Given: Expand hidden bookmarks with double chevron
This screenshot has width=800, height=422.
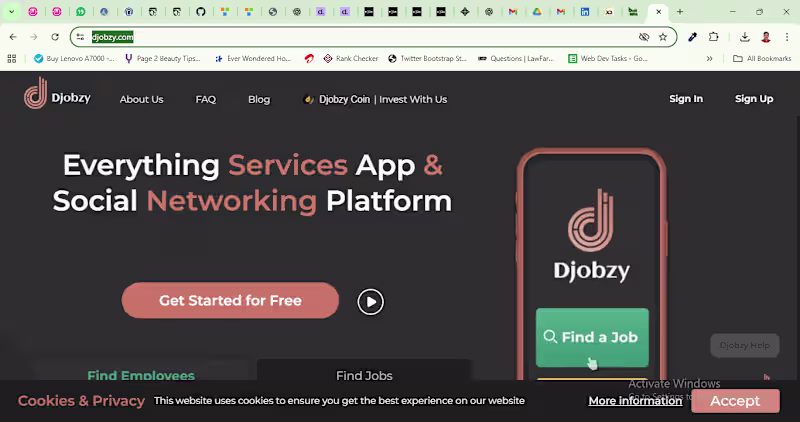Looking at the screenshot, I should click(x=709, y=59).
